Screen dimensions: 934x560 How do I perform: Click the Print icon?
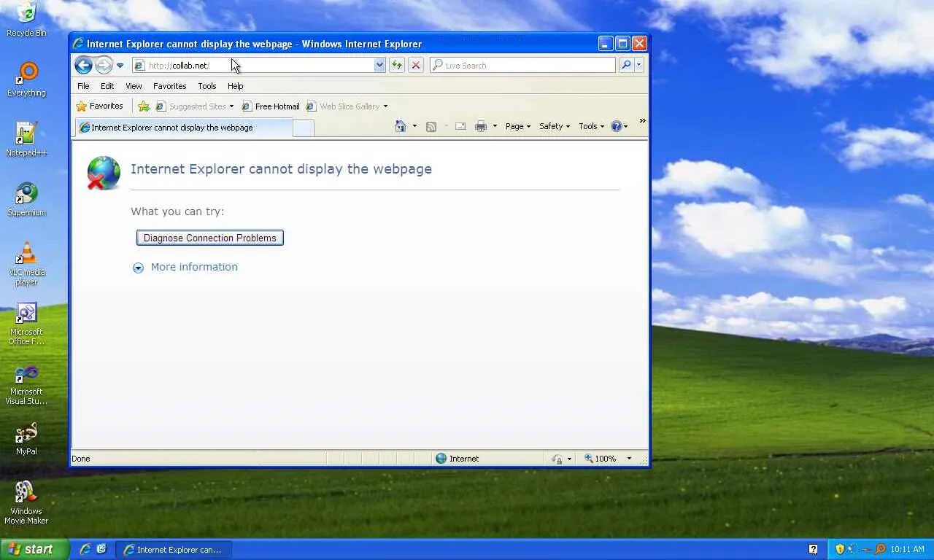point(480,126)
